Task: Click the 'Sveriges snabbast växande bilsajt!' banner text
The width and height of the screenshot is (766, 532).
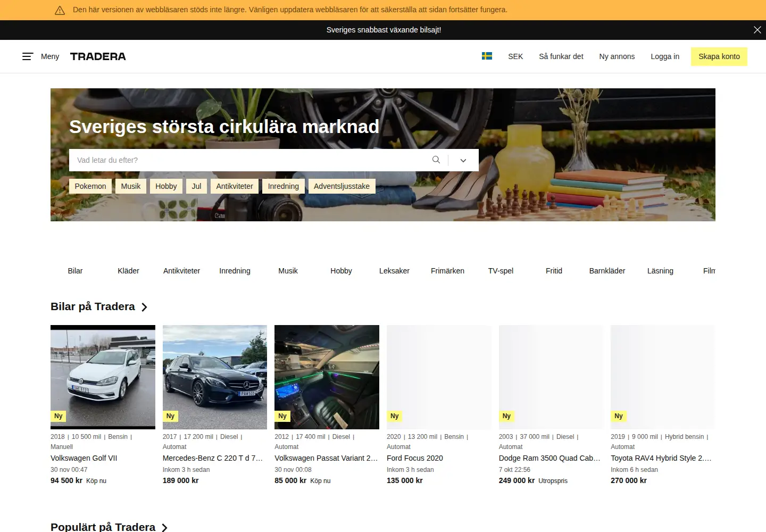Action: 384,30
